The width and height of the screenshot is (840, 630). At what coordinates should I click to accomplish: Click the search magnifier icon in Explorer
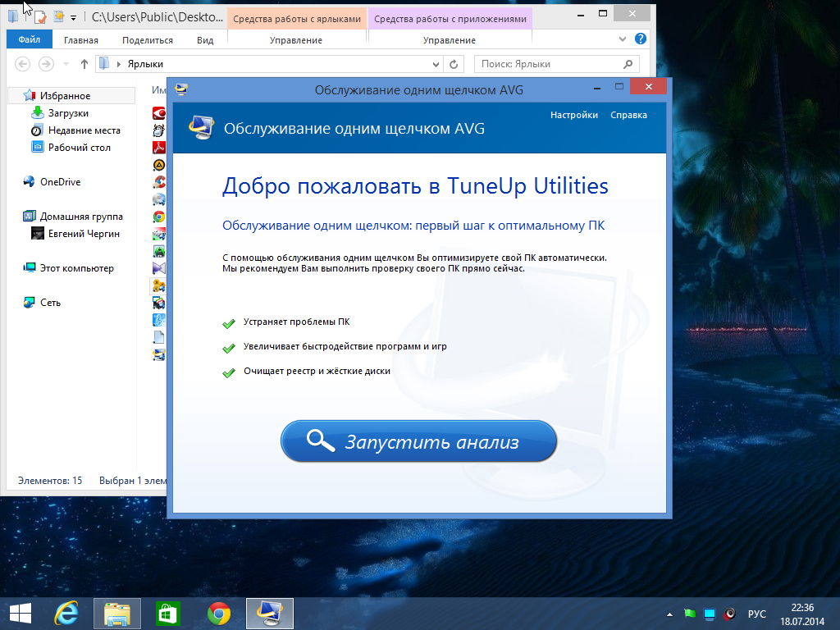point(628,64)
